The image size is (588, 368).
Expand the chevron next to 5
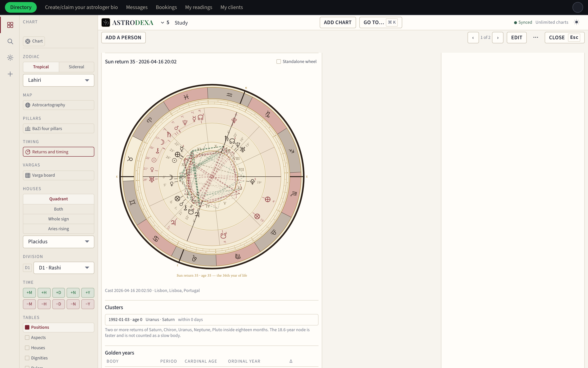(x=162, y=23)
